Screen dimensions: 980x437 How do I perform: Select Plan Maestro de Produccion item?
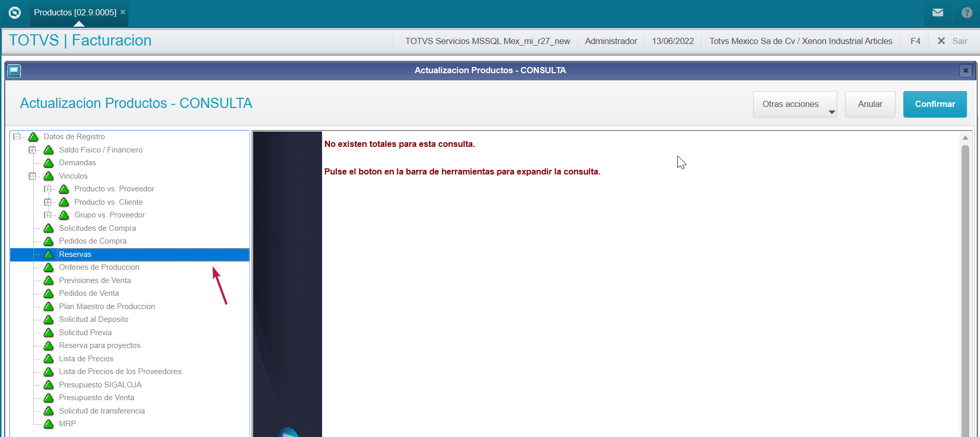click(107, 307)
